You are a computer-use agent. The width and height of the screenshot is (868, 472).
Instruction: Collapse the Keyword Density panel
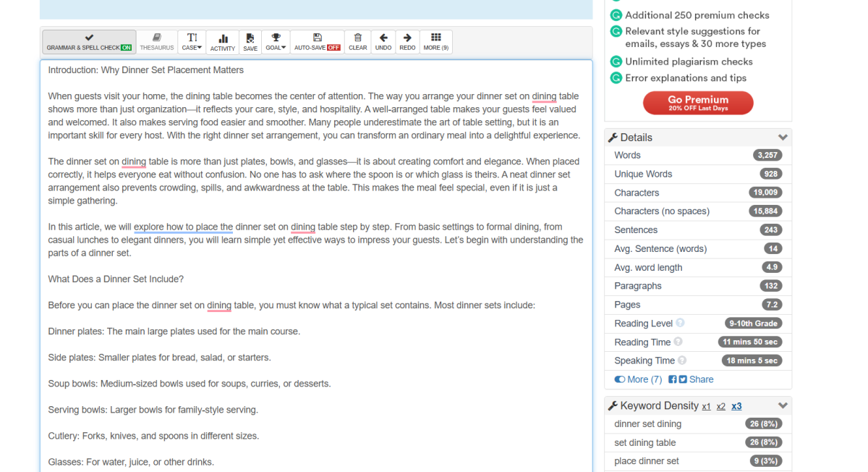click(783, 406)
